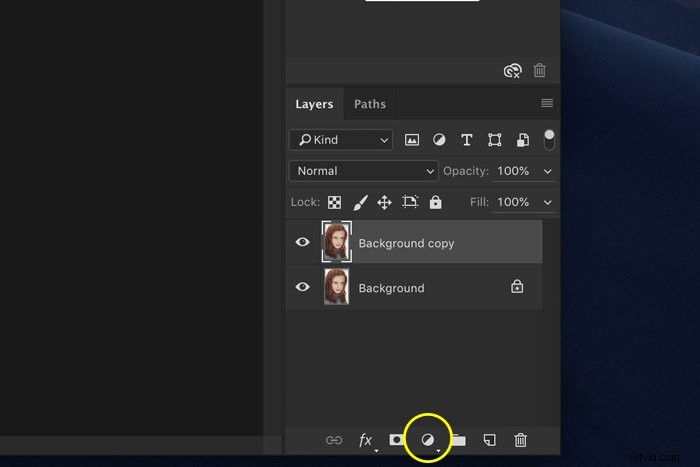Lock all padlock icon in Lock row

point(435,202)
